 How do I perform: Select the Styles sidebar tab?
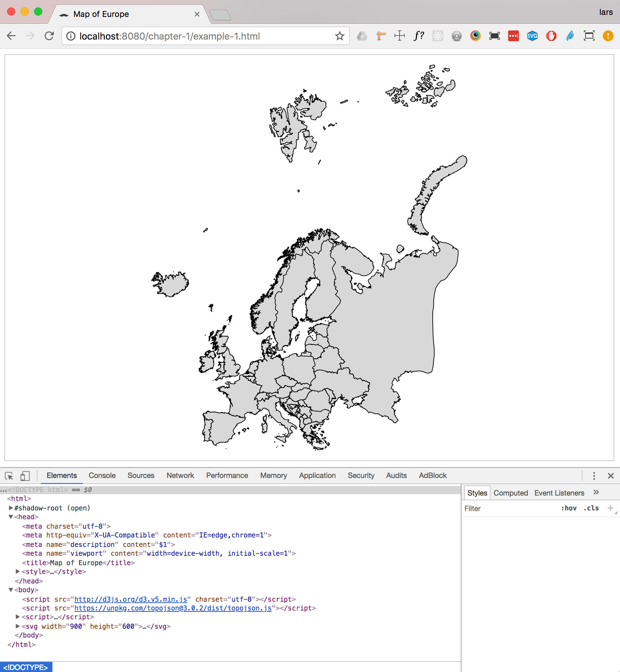point(477,493)
